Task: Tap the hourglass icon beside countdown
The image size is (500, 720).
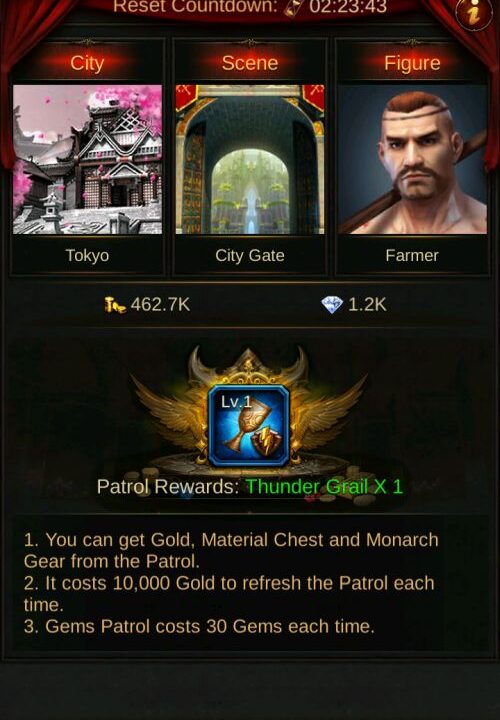Action: pos(294,7)
